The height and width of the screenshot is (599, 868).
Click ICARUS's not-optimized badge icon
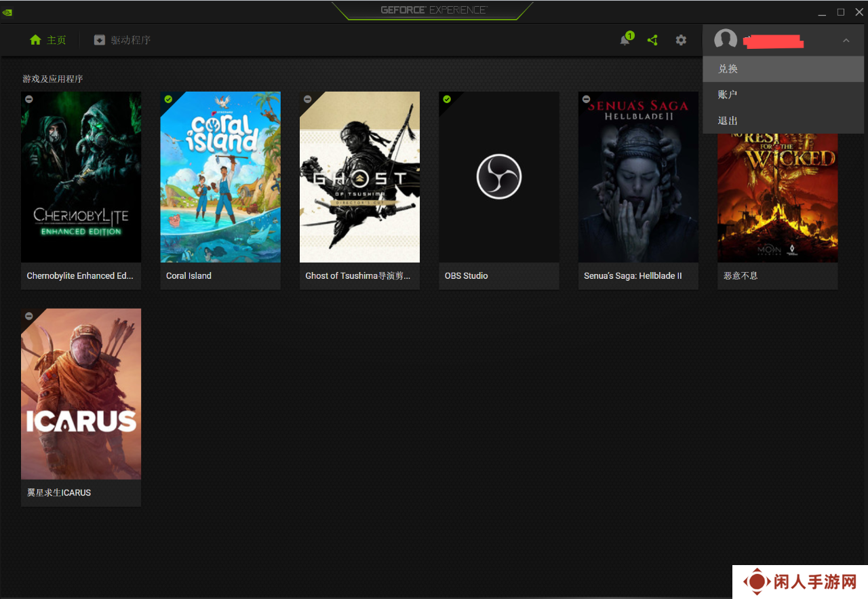click(28, 316)
